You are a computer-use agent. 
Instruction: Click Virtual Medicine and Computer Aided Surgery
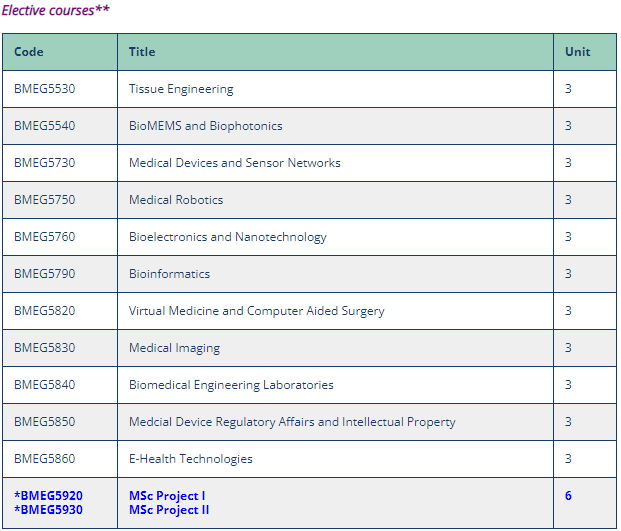tap(256, 311)
